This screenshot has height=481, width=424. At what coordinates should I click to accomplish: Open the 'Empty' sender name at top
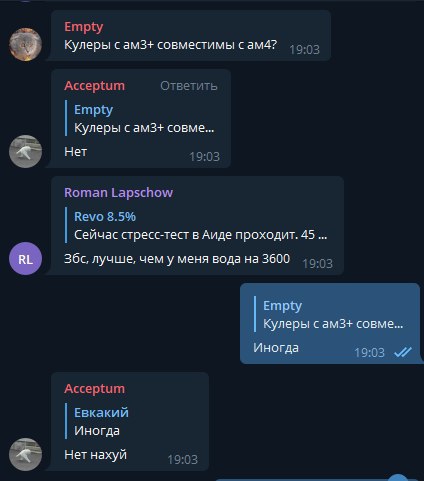coord(84,27)
